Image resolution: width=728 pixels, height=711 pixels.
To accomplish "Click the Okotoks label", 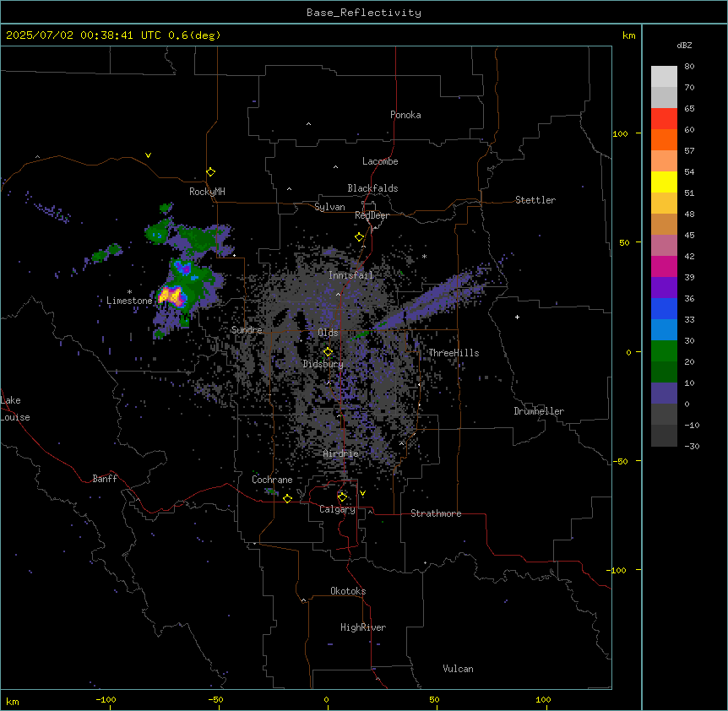I will click(348, 591).
